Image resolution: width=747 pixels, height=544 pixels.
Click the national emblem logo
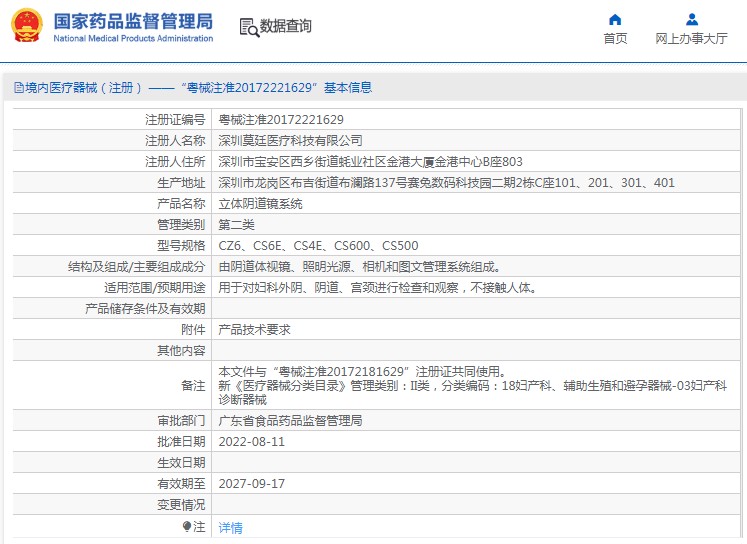[27, 26]
